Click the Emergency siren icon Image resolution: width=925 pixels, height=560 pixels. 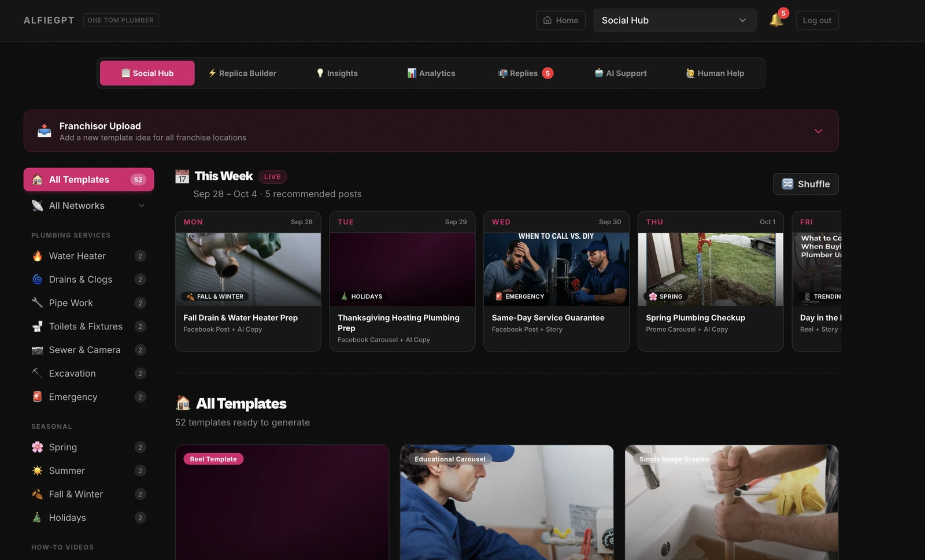coord(38,397)
